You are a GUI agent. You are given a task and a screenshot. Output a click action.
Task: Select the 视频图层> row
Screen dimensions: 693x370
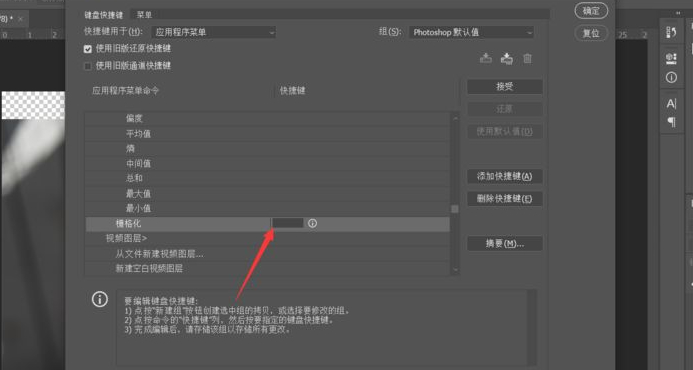click(267, 239)
